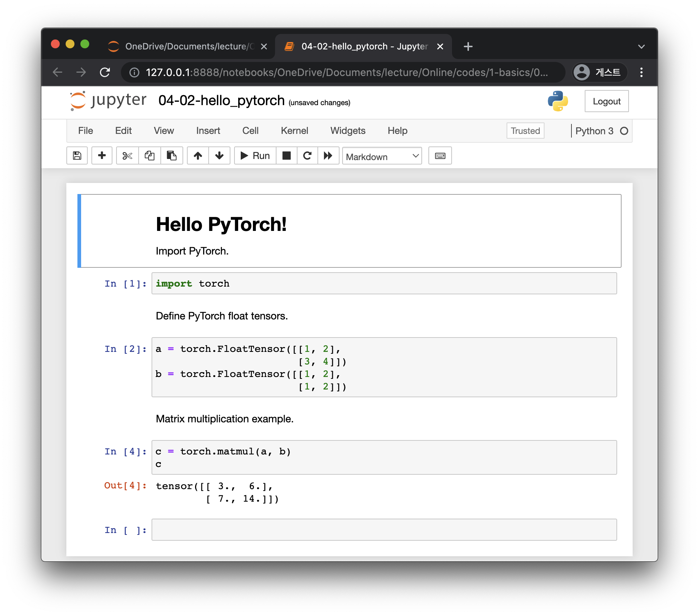
Task: Move the selected cell down
Action: pos(219,156)
